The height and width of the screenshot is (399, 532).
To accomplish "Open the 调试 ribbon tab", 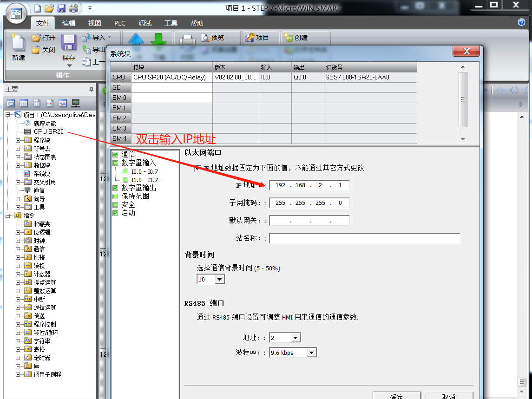I will click(x=145, y=23).
